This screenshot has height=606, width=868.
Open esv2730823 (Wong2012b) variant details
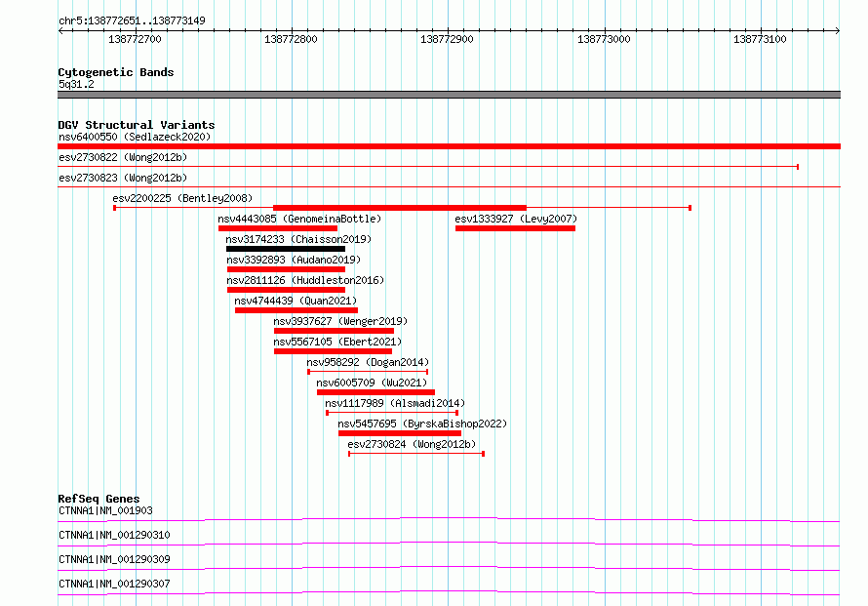(x=123, y=178)
